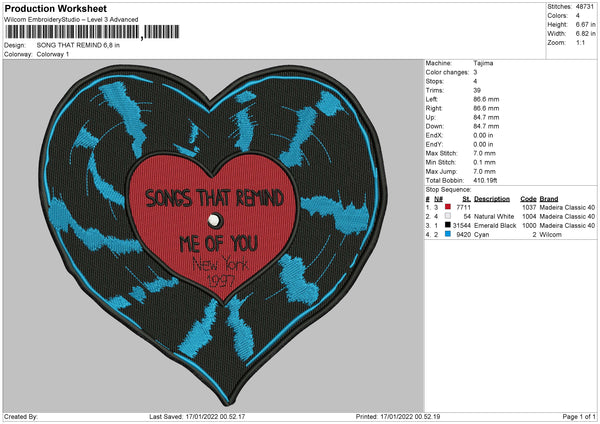Click the Height value '6.67 in'

585,24
